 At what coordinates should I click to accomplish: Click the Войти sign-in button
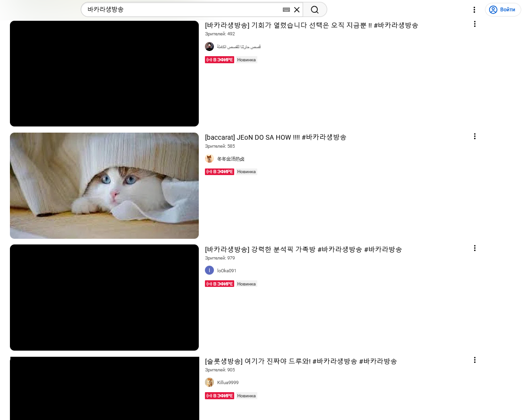pos(502,10)
